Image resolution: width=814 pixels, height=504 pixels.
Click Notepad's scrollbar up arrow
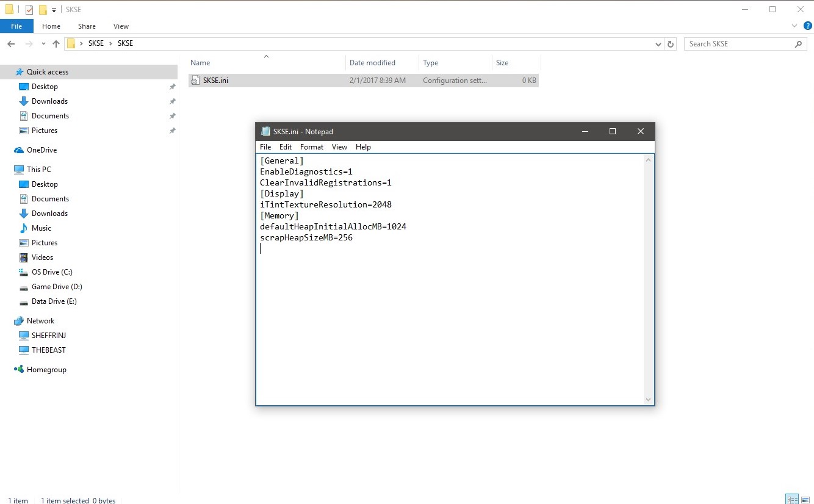click(x=648, y=160)
